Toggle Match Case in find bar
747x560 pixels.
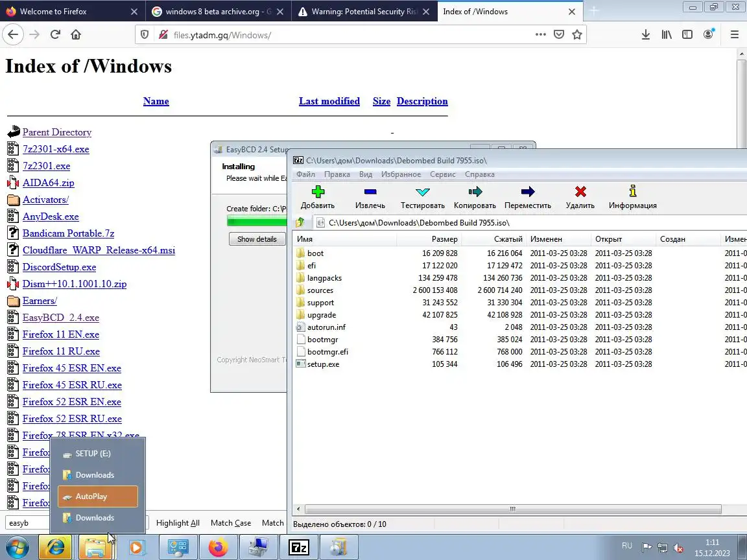[231, 523]
